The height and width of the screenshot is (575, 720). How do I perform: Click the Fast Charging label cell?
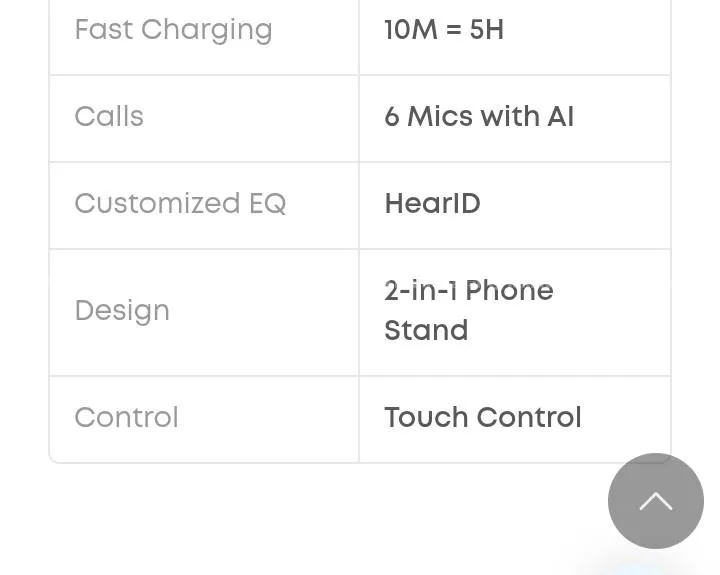173,30
